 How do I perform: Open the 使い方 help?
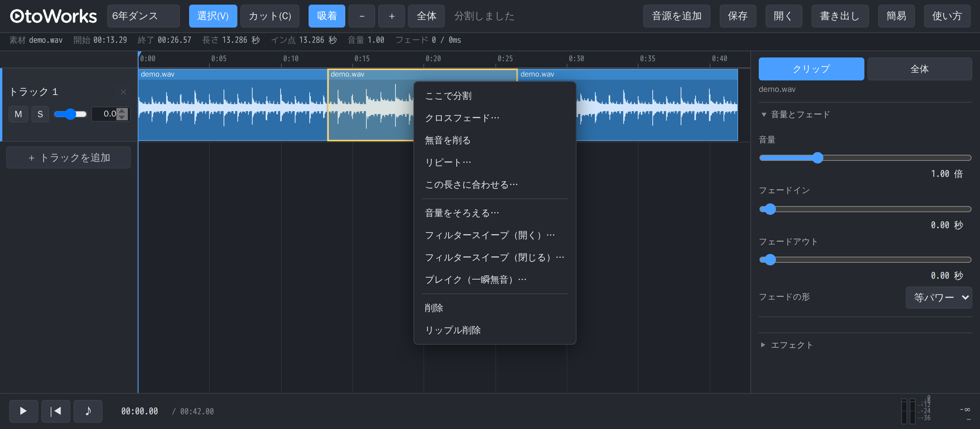coord(947,16)
